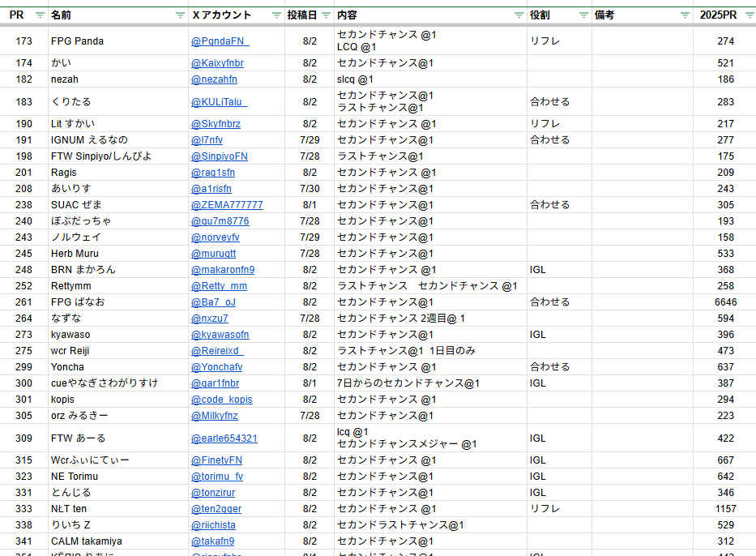The image size is (756, 556).
Task: Visit the @makaronfn9 link
Action: click(223, 270)
